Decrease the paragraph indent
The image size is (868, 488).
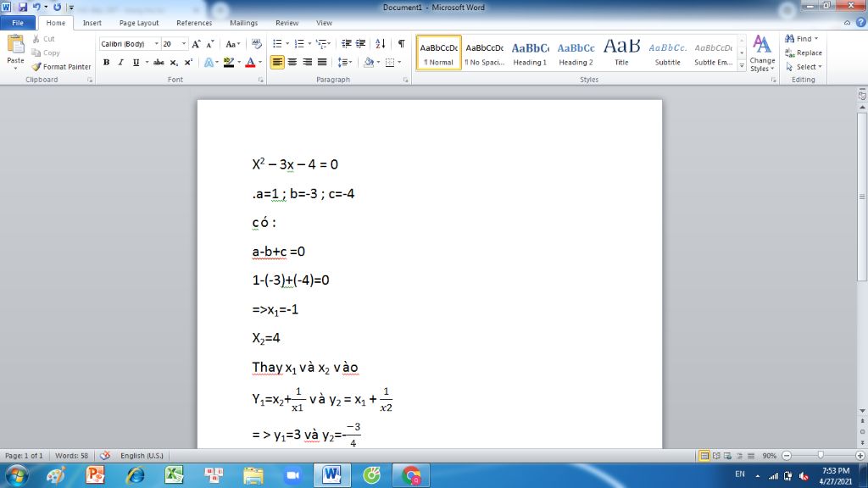[347, 44]
